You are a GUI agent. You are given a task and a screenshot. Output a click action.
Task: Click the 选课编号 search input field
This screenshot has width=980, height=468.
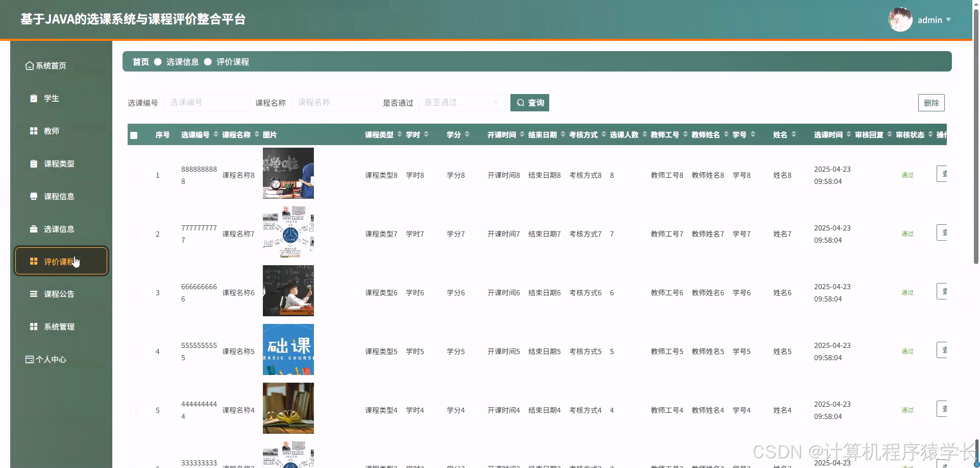207,103
